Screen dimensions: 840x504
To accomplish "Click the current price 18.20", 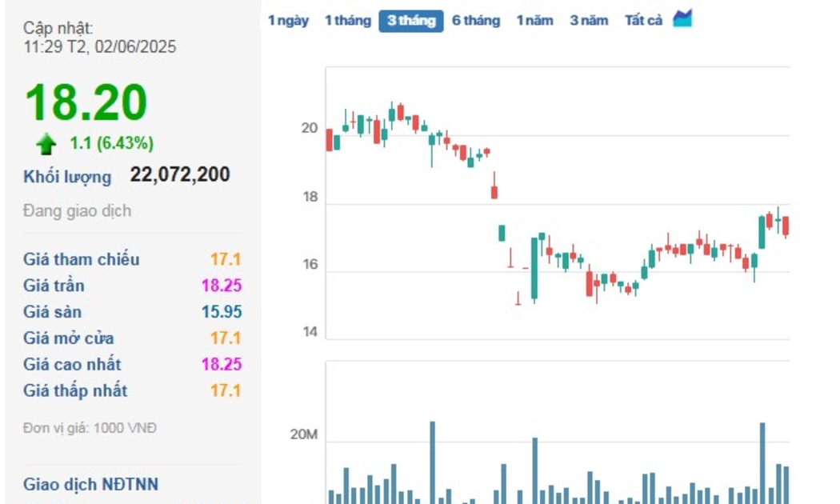I will pyautogui.click(x=86, y=103).
